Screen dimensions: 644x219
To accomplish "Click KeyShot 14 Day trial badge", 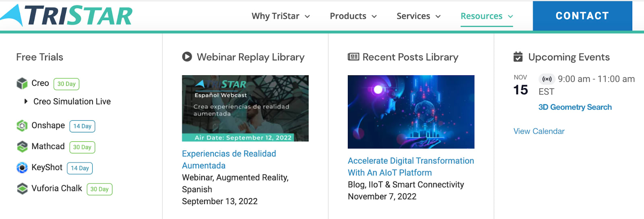I will [80, 168].
